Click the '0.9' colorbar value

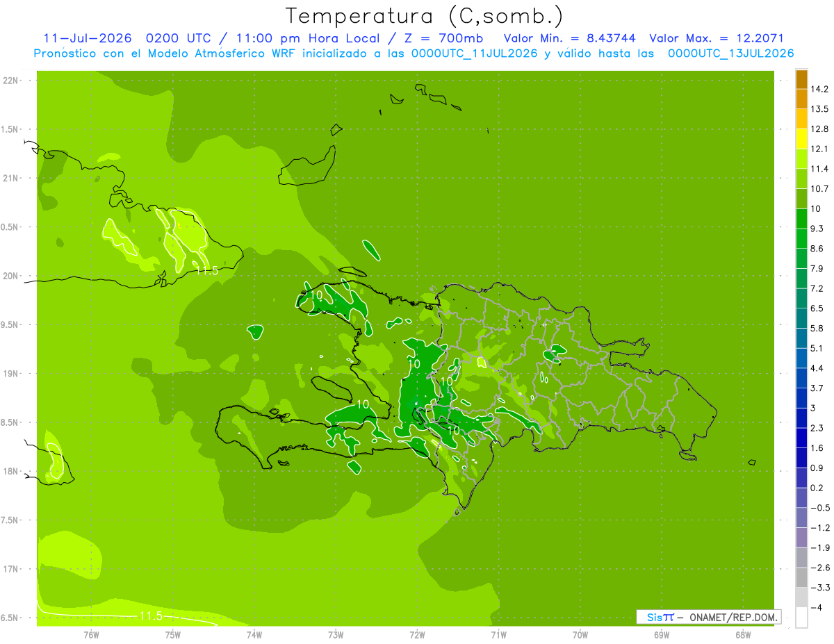[x=817, y=468]
